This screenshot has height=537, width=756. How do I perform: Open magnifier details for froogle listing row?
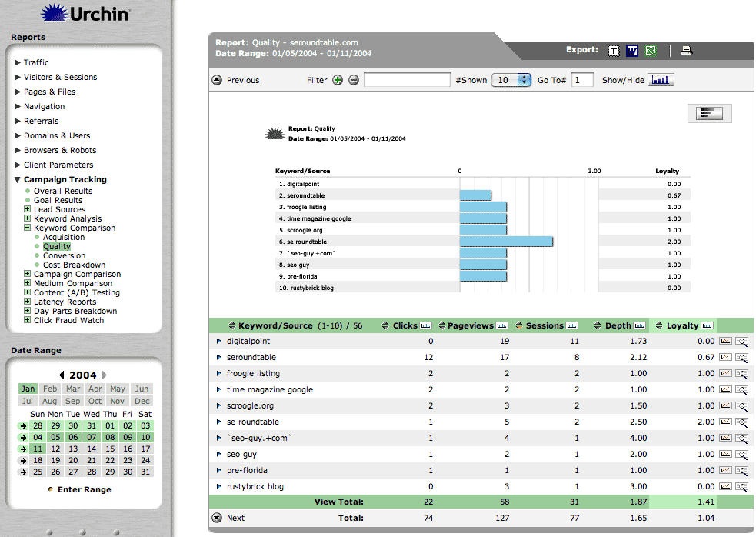(741, 374)
